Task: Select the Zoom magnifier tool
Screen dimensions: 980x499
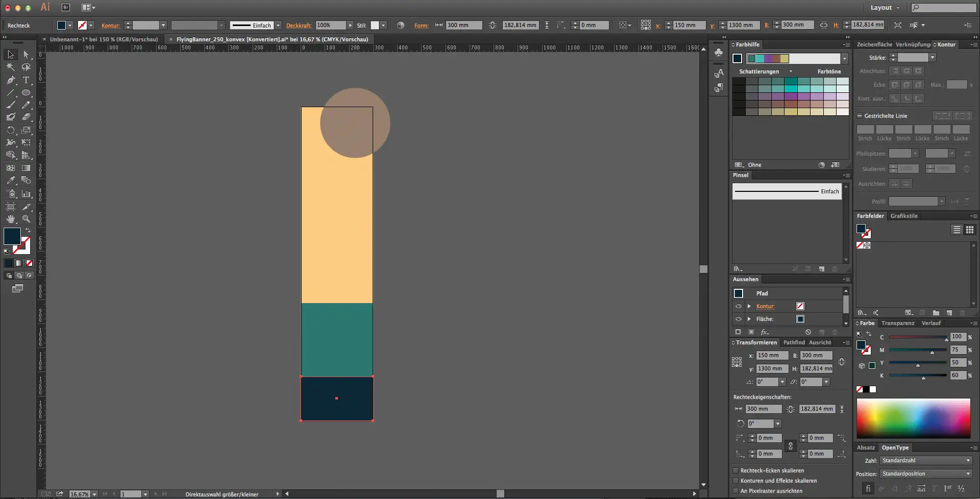Action: point(26,219)
